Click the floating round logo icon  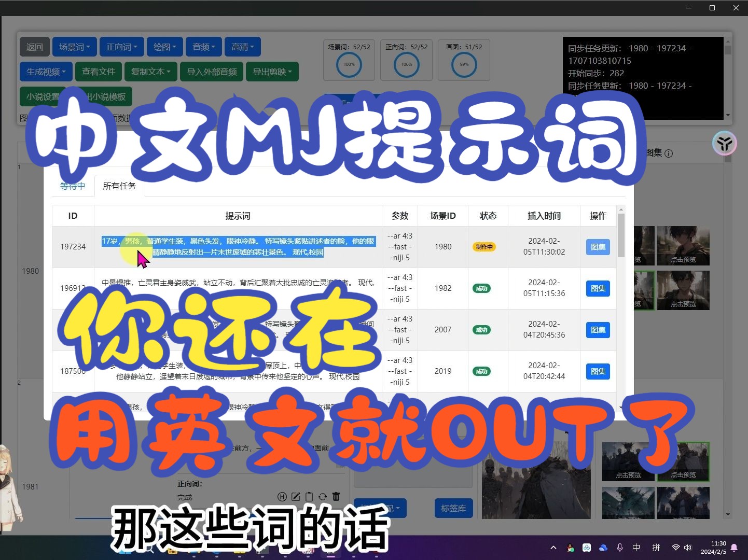point(724,144)
